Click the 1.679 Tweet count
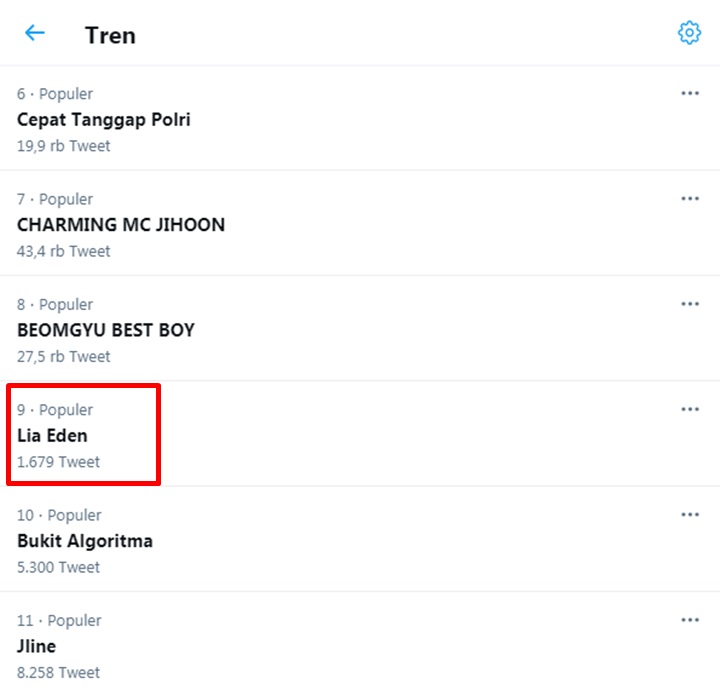 click(x=58, y=462)
